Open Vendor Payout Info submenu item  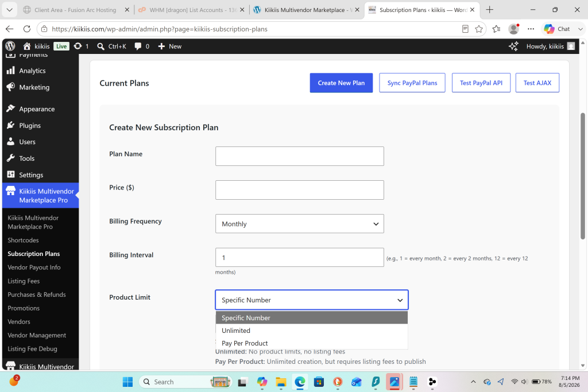(34, 267)
